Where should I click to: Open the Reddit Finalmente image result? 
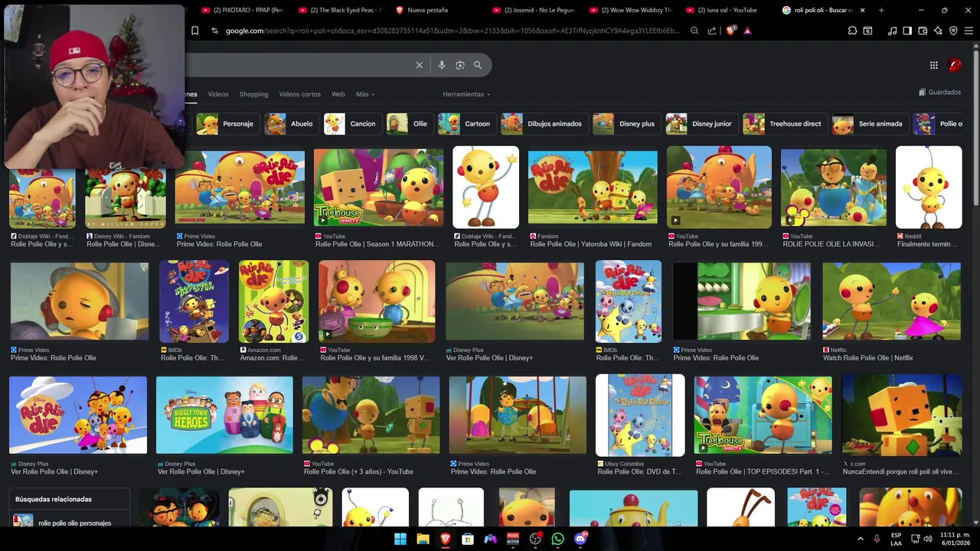929,187
